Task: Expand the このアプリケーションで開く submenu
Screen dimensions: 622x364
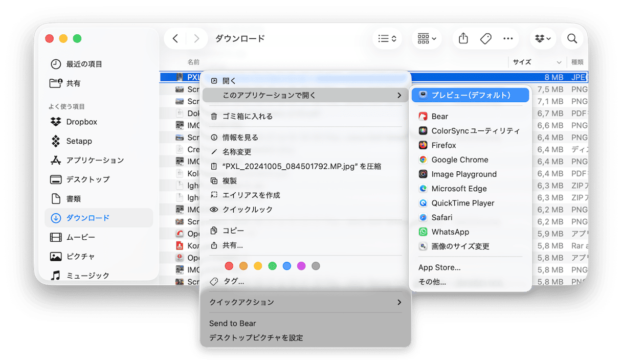Action: click(305, 95)
